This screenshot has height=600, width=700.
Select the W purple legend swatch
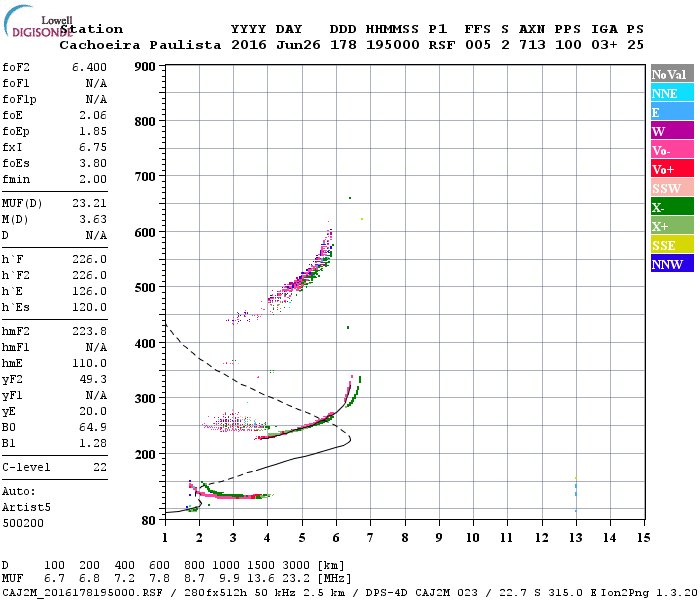[x=672, y=131]
